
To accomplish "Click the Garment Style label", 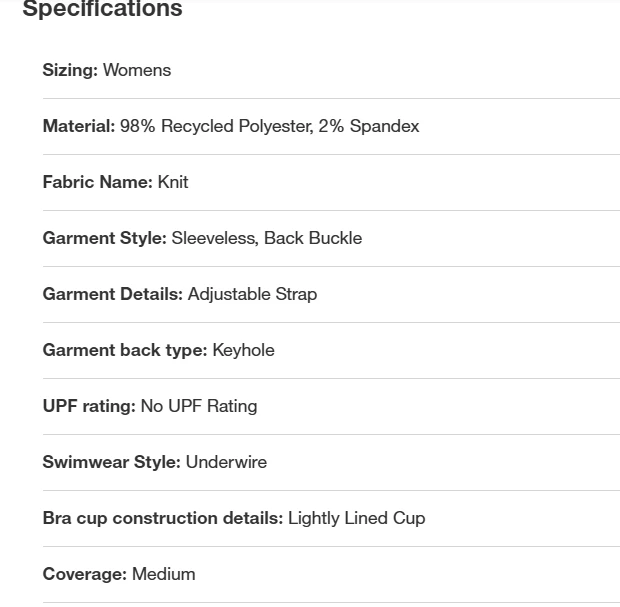I will (104, 238).
